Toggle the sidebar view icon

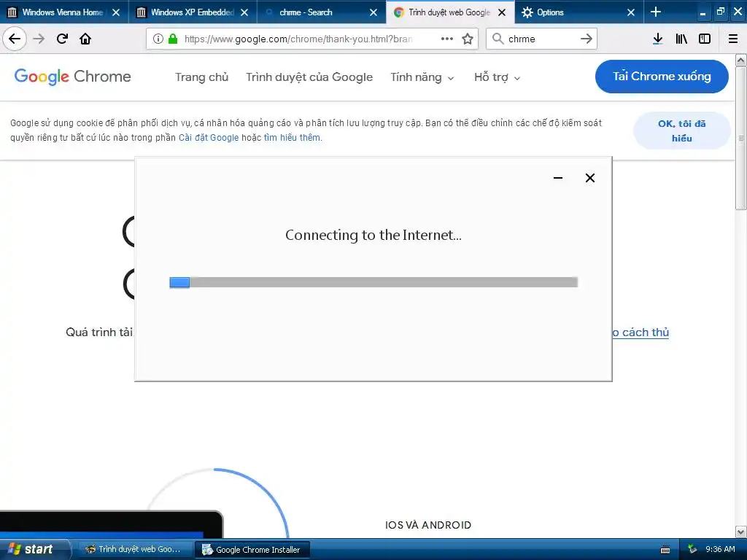pyautogui.click(x=705, y=39)
